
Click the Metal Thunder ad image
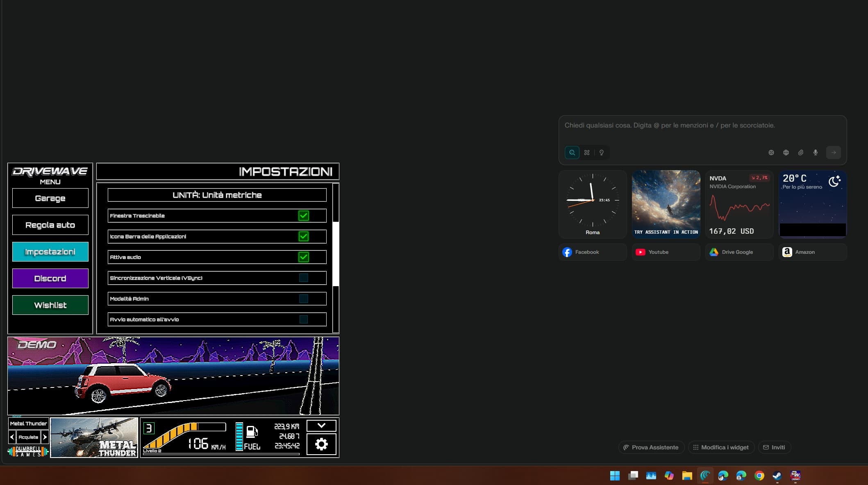point(94,438)
